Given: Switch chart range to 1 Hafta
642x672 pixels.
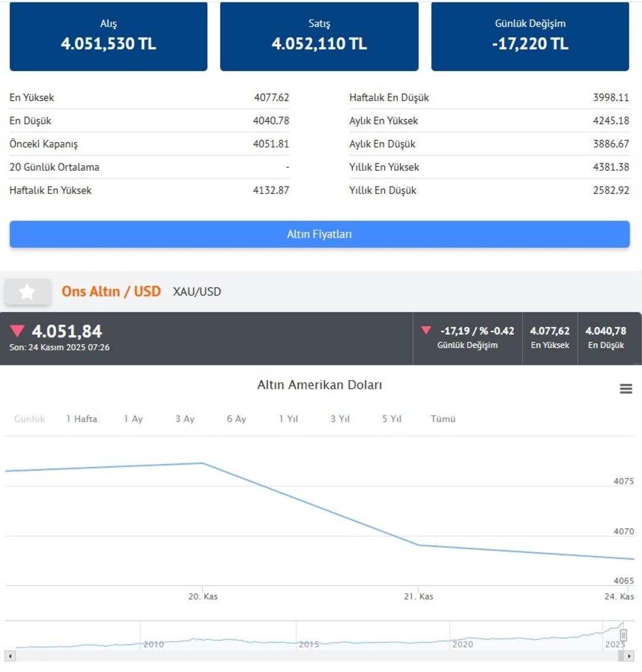Looking at the screenshot, I should pyautogui.click(x=81, y=419).
